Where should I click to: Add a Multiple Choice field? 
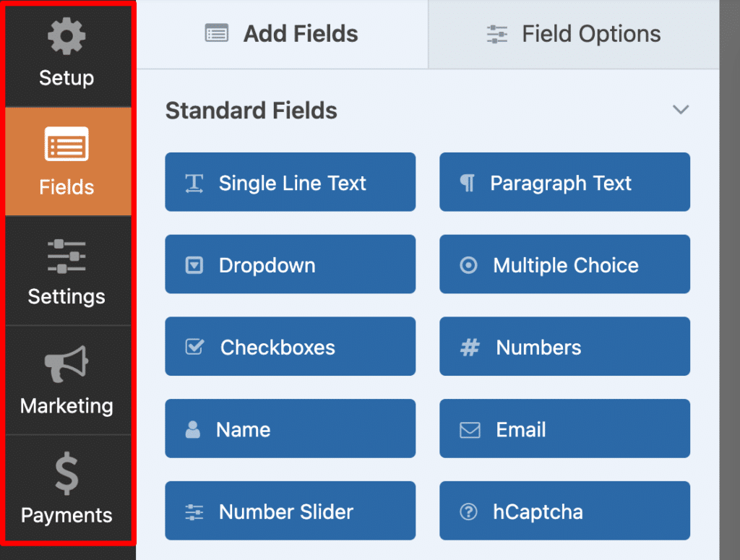click(564, 264)
